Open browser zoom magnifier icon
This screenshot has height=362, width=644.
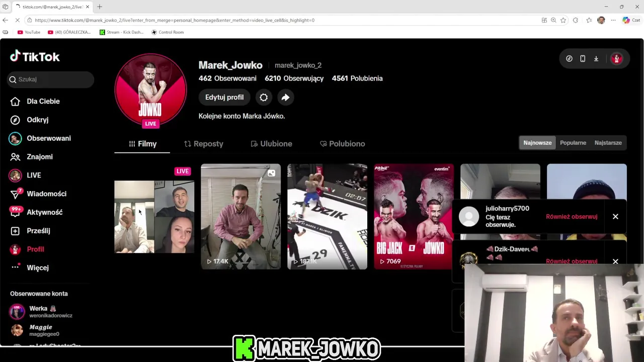pyautogui.click(x=553, y=20)
